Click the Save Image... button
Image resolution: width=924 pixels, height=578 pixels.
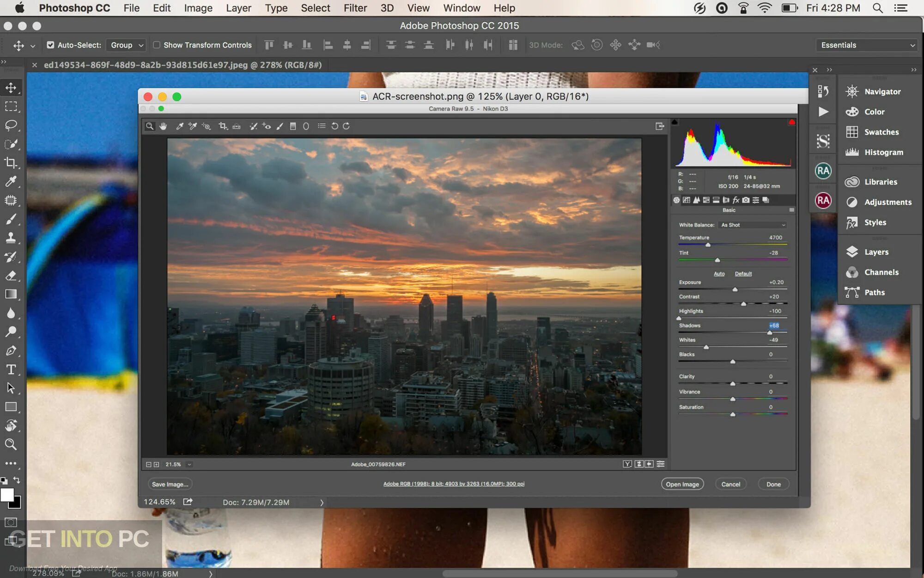(x=170, y=484)
